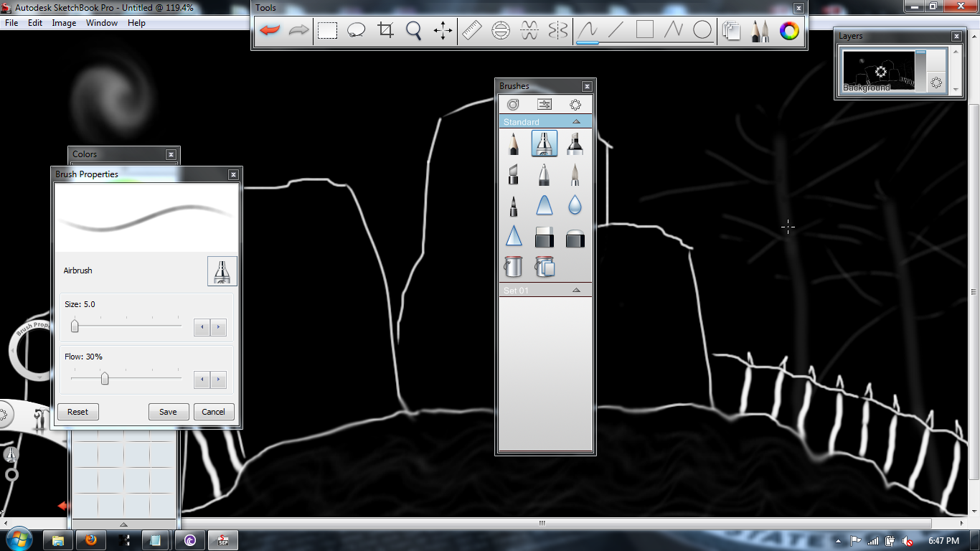
Task: Select the Rectangle shape tool
Action: coord(645,30)
